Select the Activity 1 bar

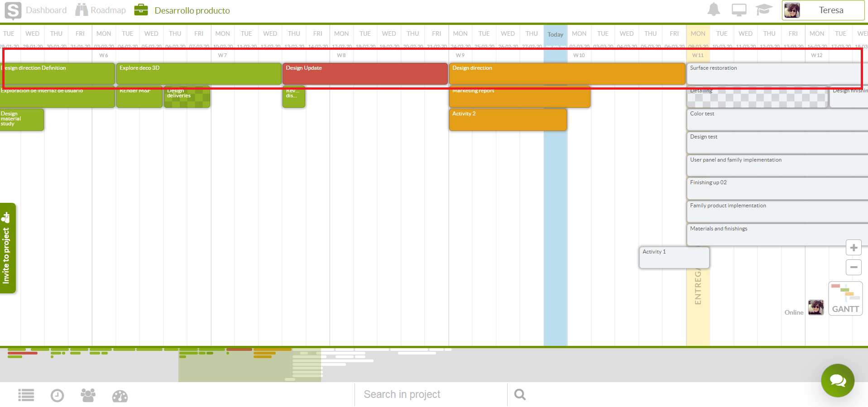[x=674, y=258]
